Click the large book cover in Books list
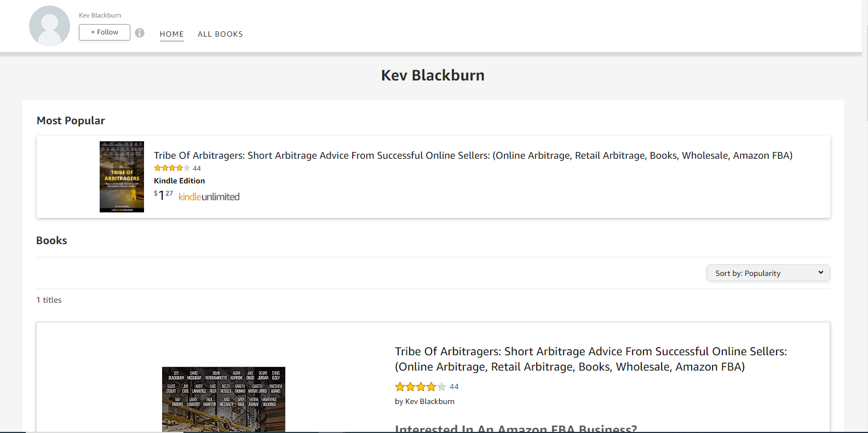Image resolution: width=868 pixels, height=433 pixels. click(223, 399)
